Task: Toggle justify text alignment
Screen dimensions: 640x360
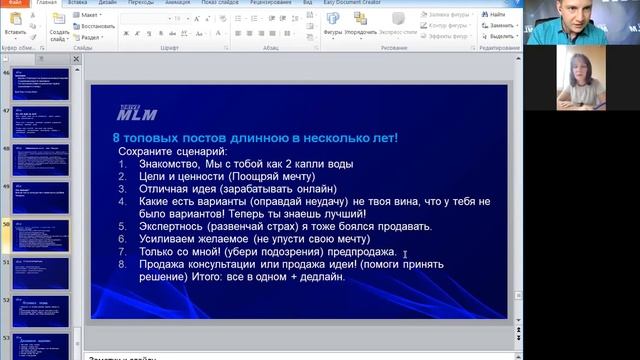Action: pos(272,33)
